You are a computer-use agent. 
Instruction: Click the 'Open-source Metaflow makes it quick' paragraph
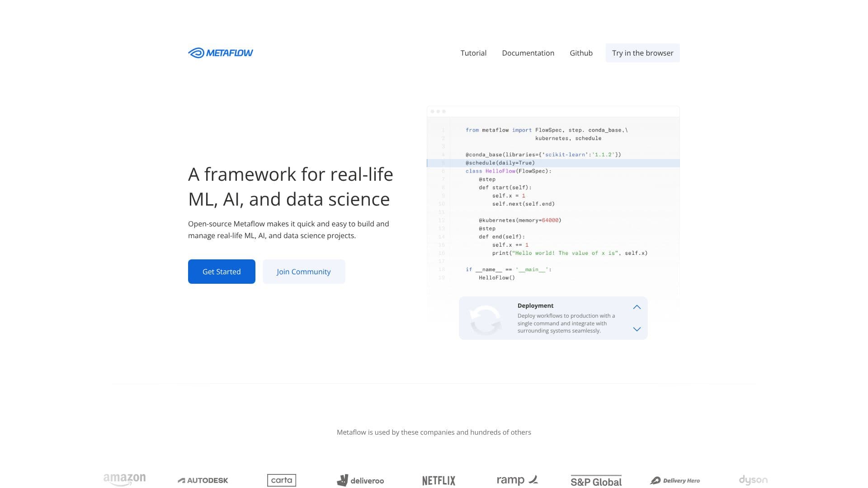(x=288, y=230)
